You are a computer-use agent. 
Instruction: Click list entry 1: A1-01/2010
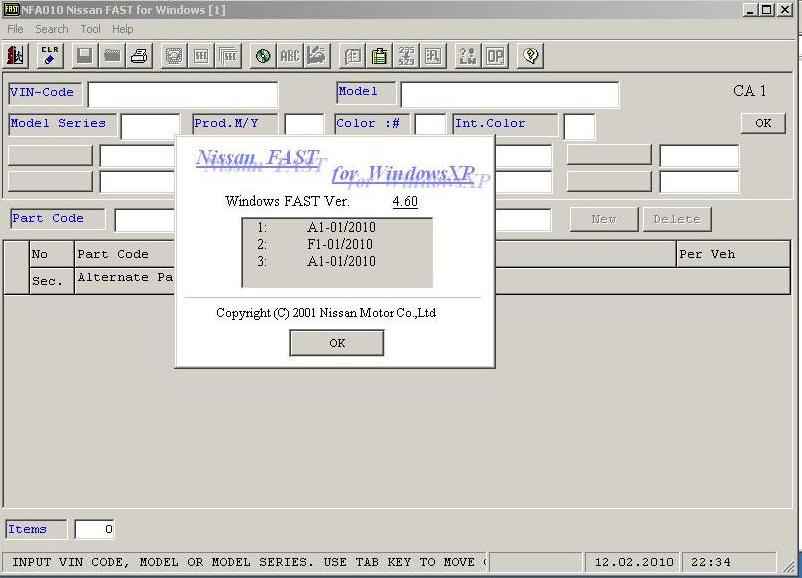click(316, 227)
